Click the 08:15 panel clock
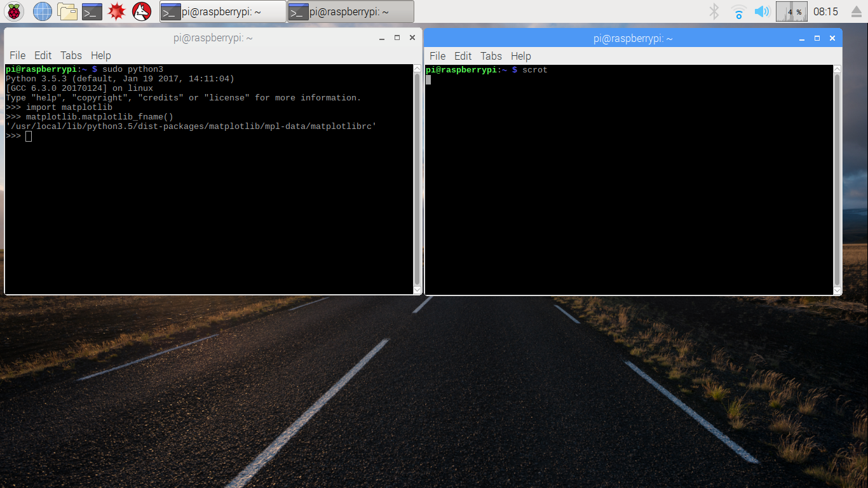868x488 pixels. pyautogui.click(x=825, y=11)
